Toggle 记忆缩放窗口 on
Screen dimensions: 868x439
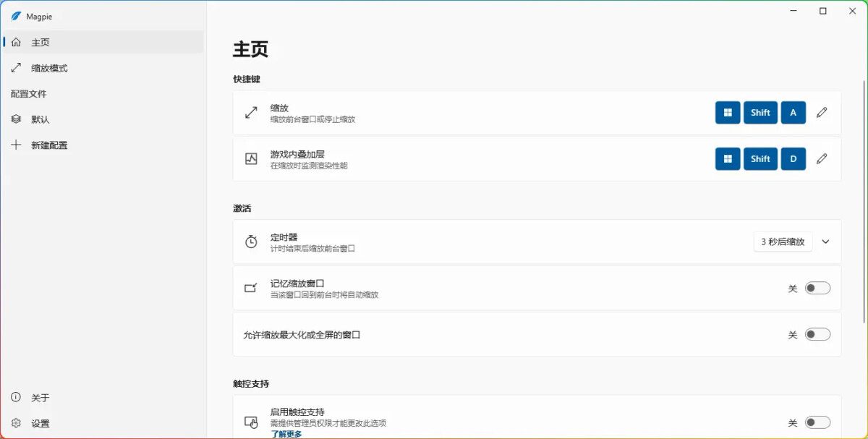pos(817,287)
